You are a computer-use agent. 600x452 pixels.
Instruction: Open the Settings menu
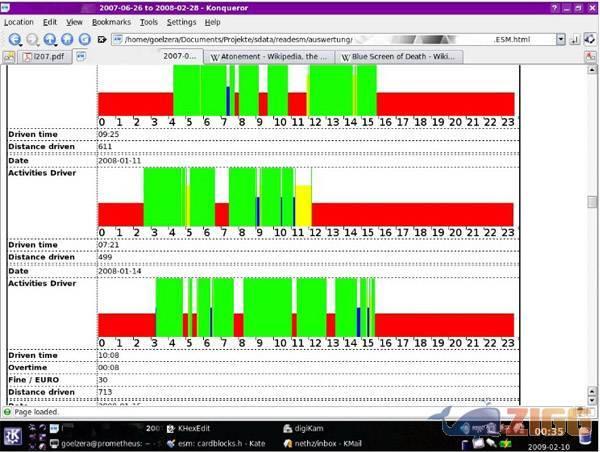coord(181,22)
